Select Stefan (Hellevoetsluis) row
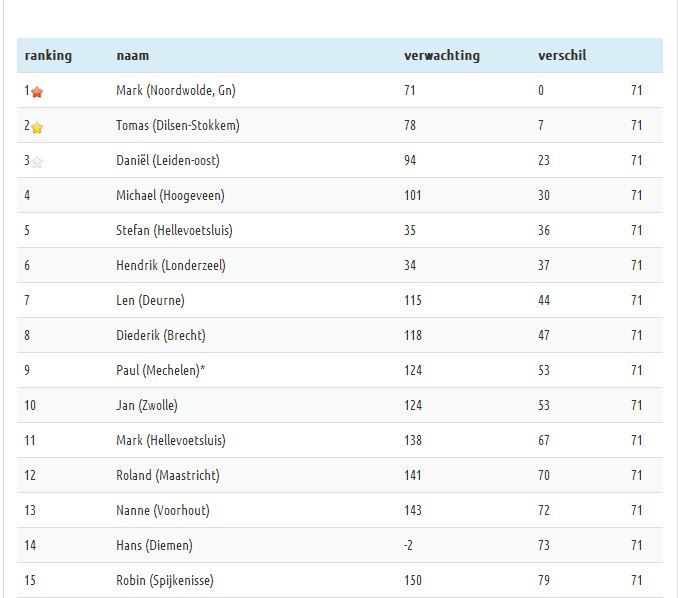Screen dimensions: 678x598 339,230
